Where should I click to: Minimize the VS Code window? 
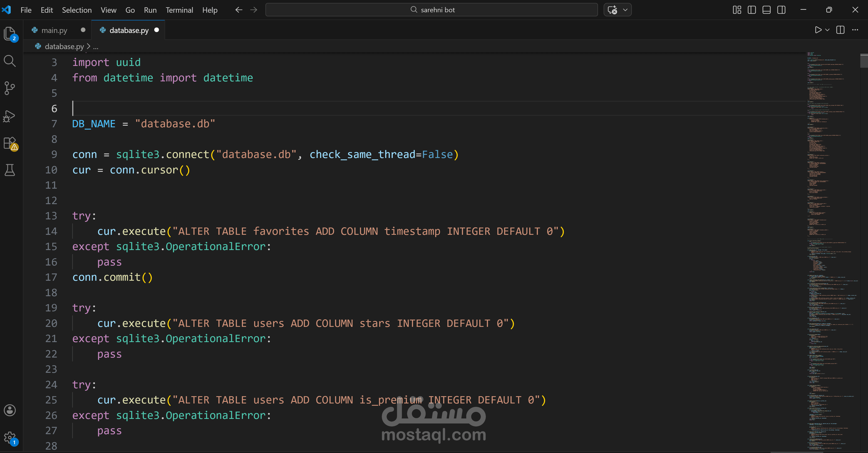[803, 10]
